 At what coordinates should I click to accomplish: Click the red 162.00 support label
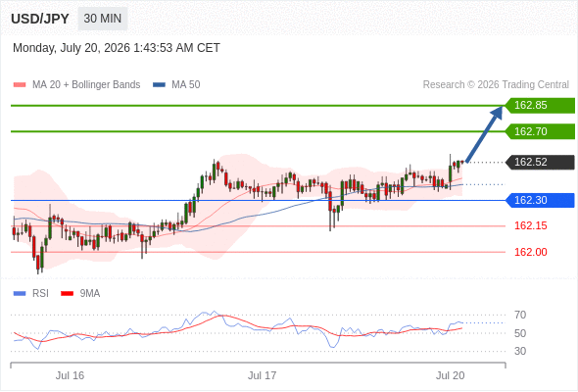click(530, 252)
